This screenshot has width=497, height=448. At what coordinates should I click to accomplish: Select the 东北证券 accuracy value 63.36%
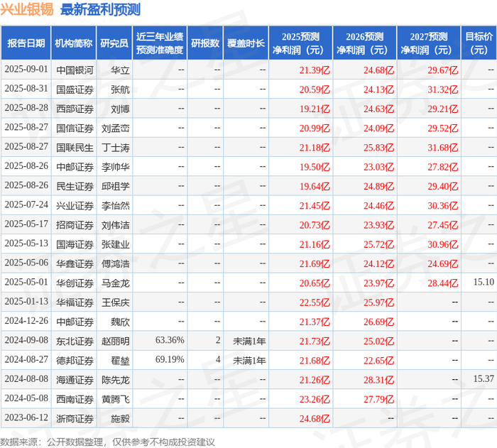pos(170,340)
